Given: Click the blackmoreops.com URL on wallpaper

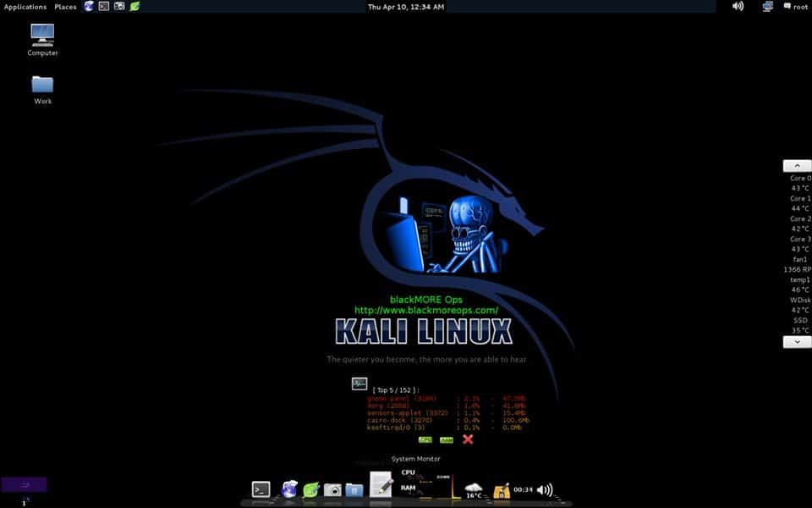Looking at the screenshot, I should point(426,310).
